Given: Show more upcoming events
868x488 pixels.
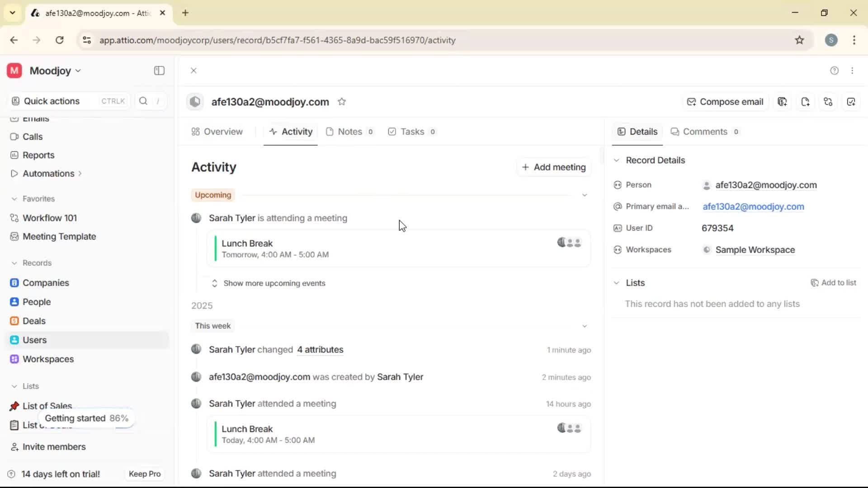Looking at the screenshot, I should [x=275, y=283].
